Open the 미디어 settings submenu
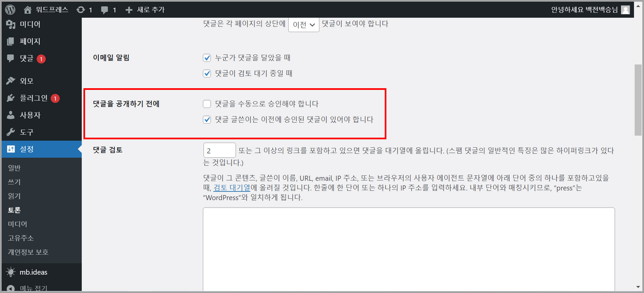The image size is (644, 293). 18,224
